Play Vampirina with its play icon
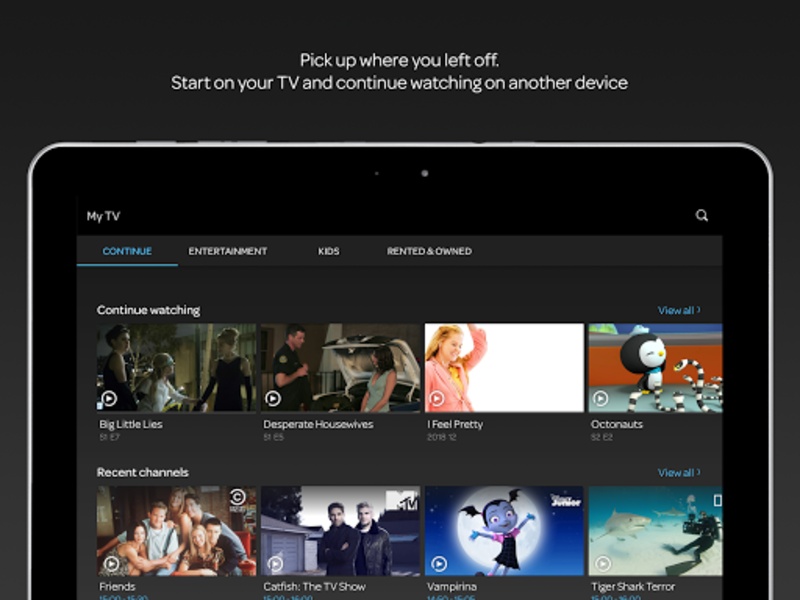Screen dimensions: 800x600 [x=439, y=563]
